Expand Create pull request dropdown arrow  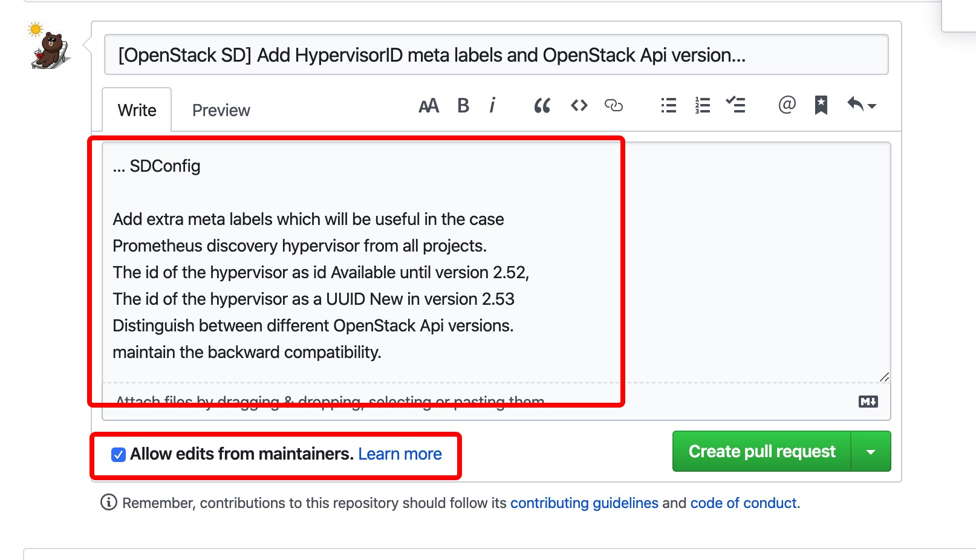871,452
